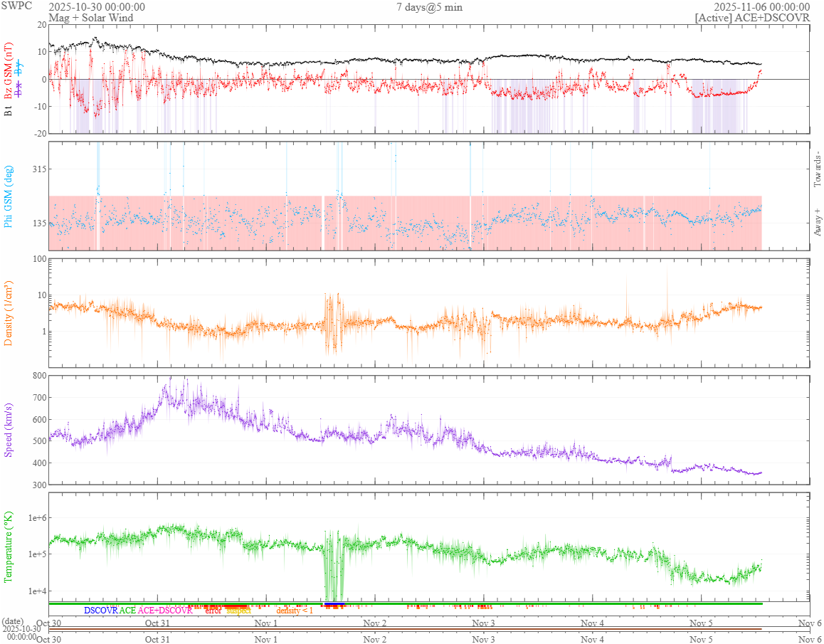Click the red error flag legend
The image size is (824, 644).
coord(213,611)
